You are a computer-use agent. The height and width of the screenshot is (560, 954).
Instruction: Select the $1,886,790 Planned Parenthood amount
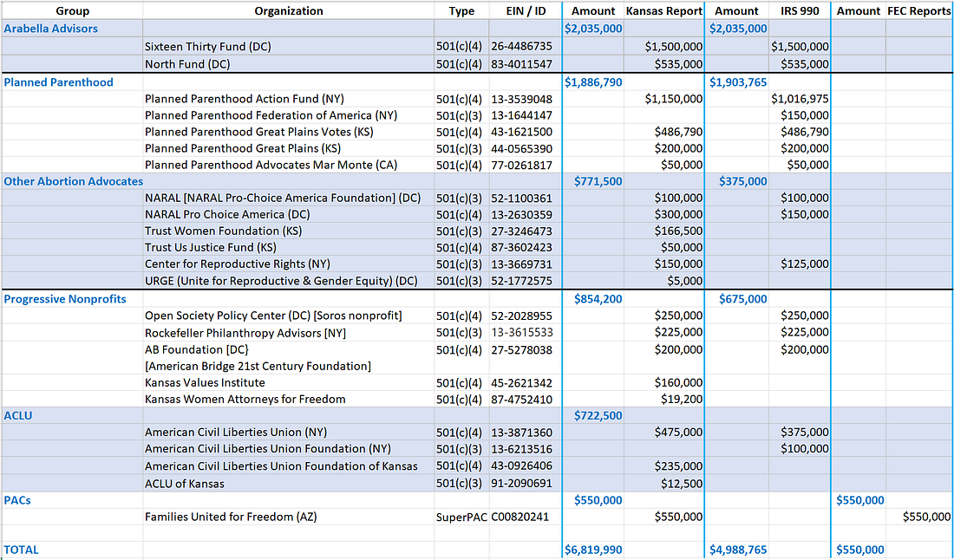(x=593, y=82)
